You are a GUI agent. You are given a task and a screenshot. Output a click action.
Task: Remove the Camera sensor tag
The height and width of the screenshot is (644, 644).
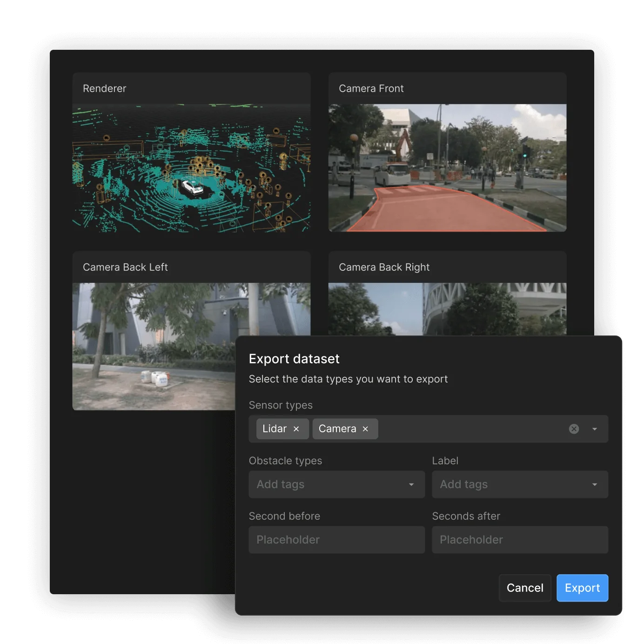pyautogui.click(x=366, y=429)
